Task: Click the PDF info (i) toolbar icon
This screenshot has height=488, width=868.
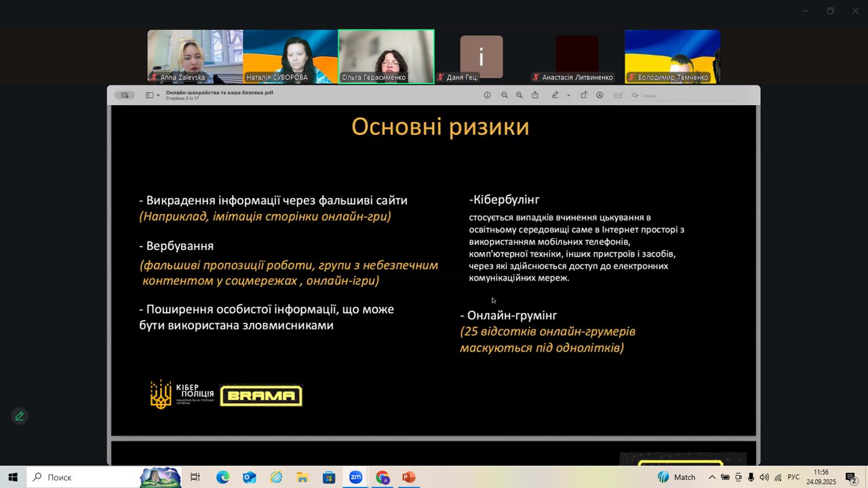Action: 487,96
